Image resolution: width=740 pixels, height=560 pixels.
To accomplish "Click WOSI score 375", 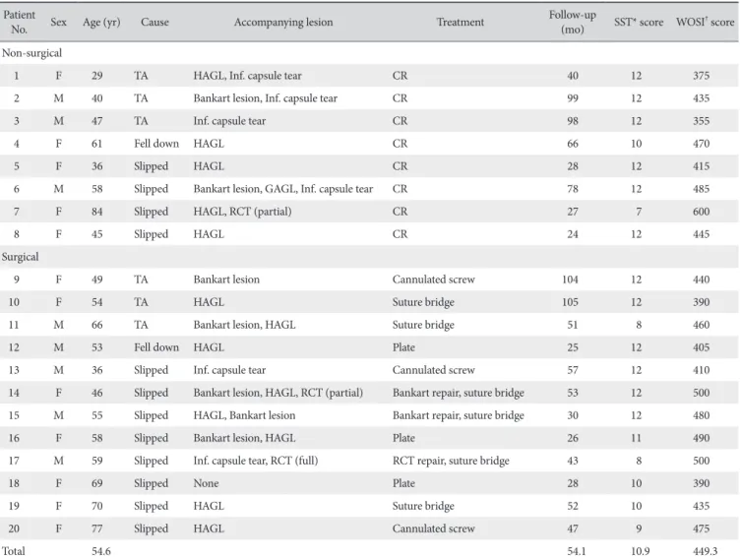I will pos(701,76).
